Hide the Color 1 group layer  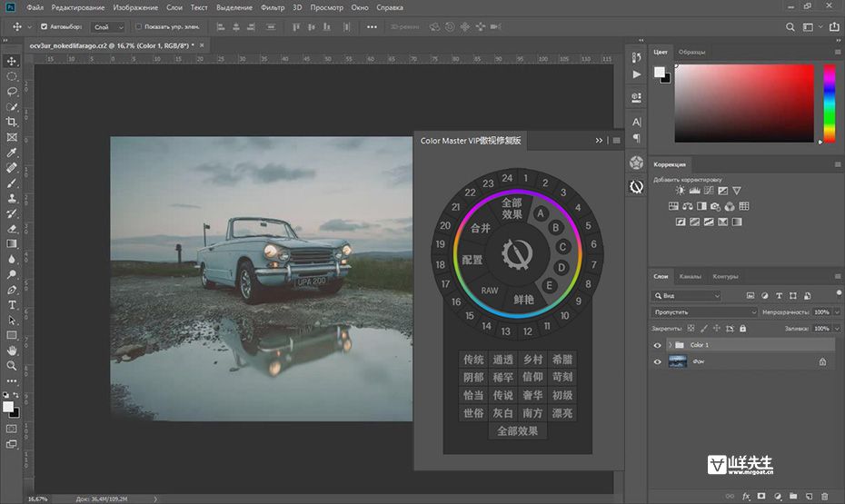pyautogui.click(x=658, y=345)
